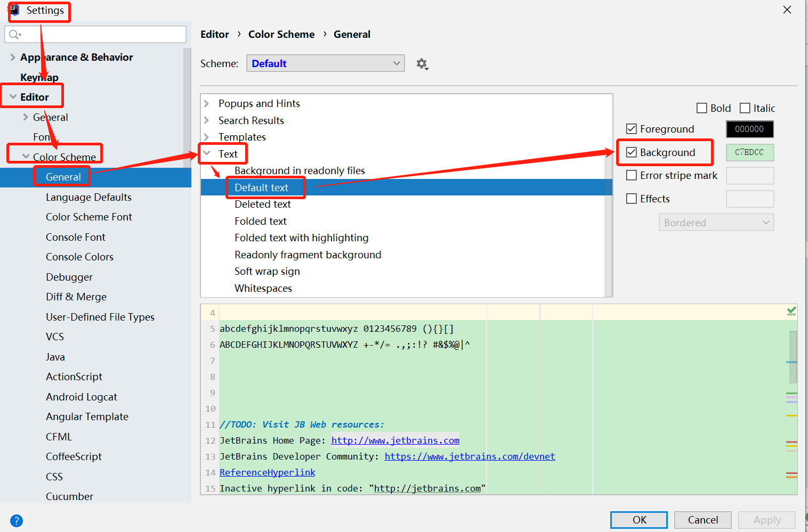Select CoffeeScript in the sidebar
Image resolution: width=808 pixels, height=532 pixels.
pos(74,456)
